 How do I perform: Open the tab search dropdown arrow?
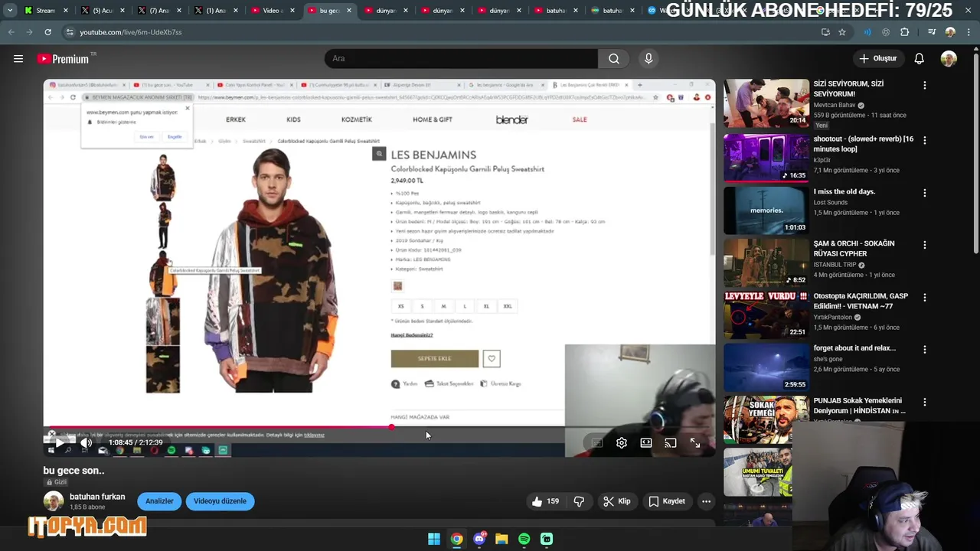pyautogui.click(x=10, y=11)
